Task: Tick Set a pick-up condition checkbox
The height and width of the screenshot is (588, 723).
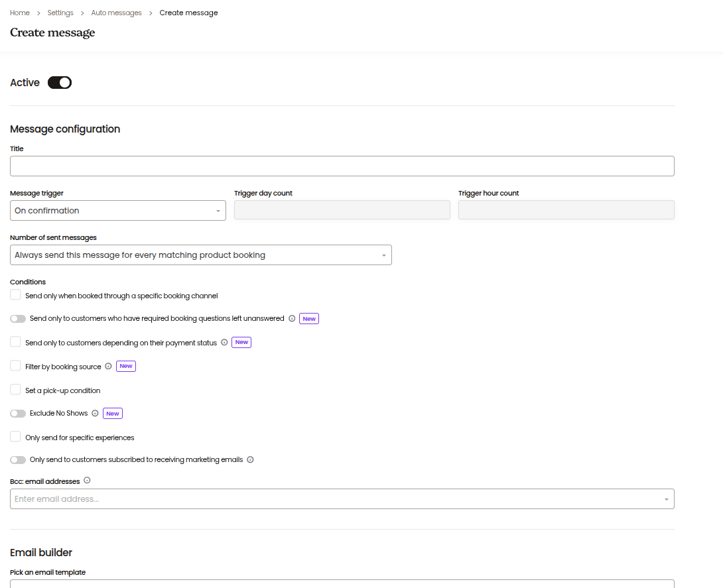Action: (16, 390)
